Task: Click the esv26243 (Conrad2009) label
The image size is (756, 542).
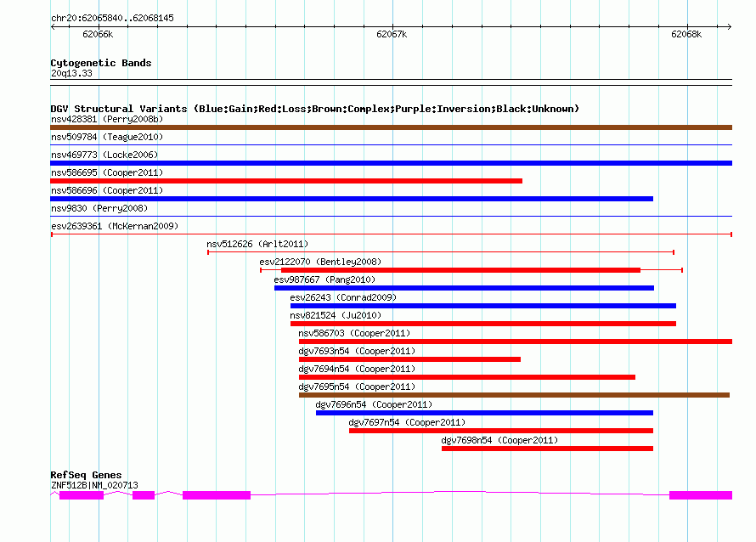Action: click(x=343, y=297)
